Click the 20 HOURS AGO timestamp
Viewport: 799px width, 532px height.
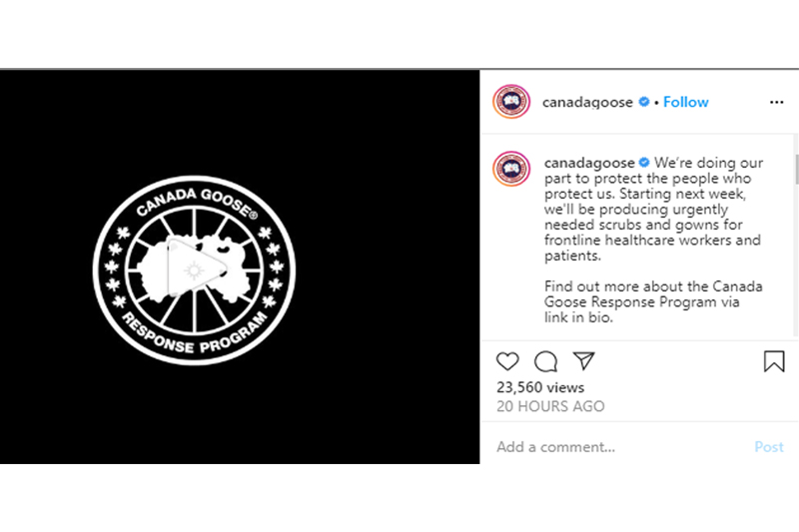point(551,406)
